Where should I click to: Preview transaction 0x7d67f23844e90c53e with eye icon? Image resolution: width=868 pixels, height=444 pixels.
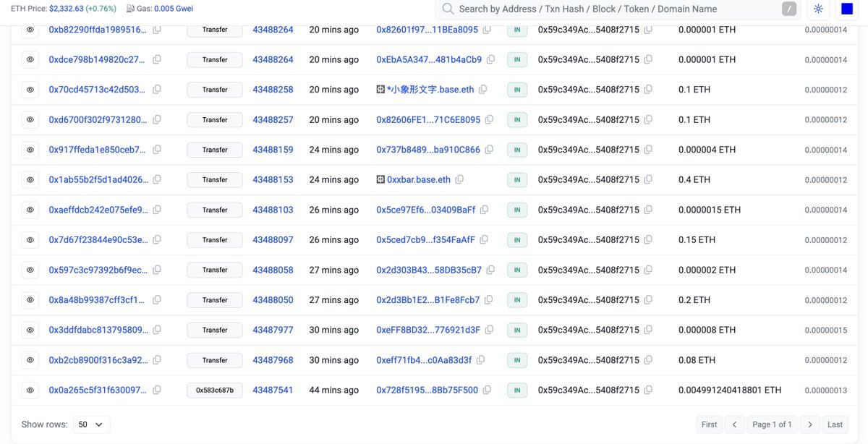[30, 239]
